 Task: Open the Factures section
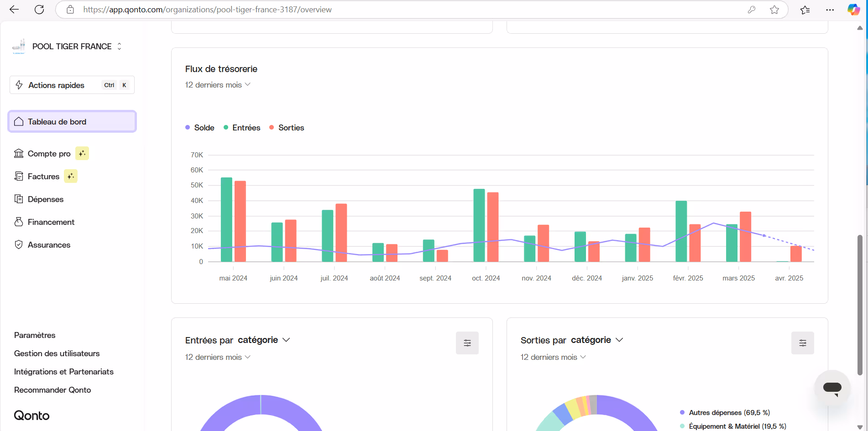tap(43, 177)
